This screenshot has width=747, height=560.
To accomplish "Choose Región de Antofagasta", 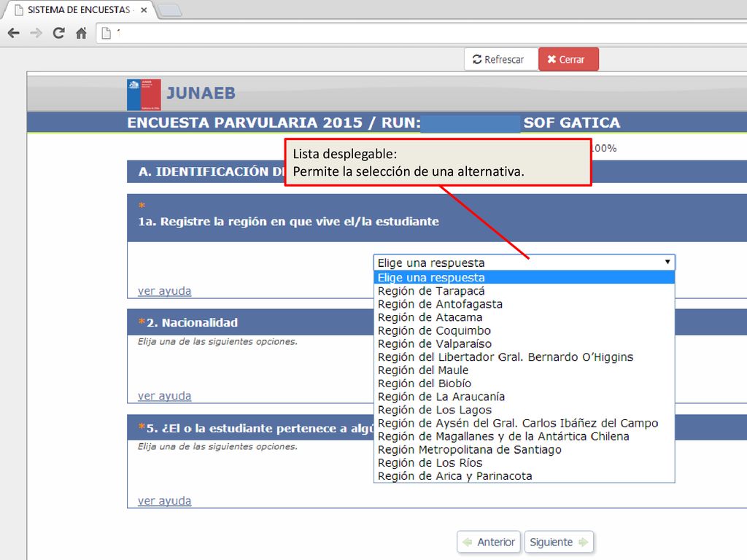I will tap(524, 304).
